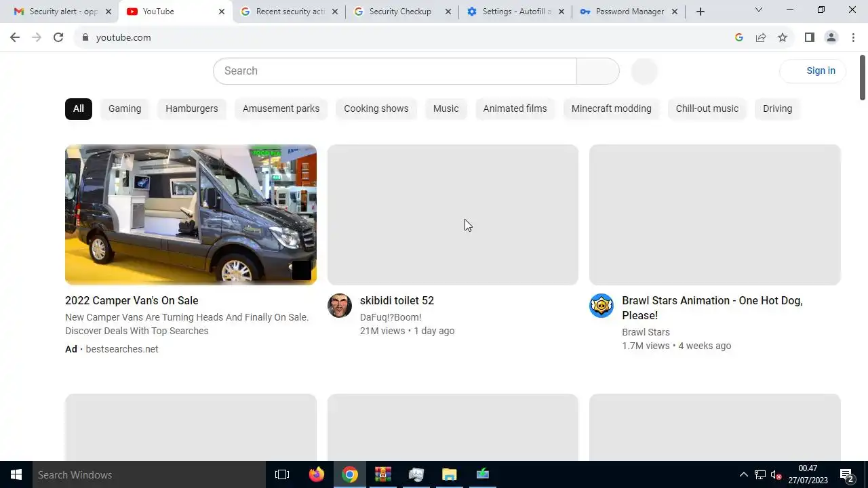
Task: Open File Explorer from the taskbar
Action: [x=450, y=474]
